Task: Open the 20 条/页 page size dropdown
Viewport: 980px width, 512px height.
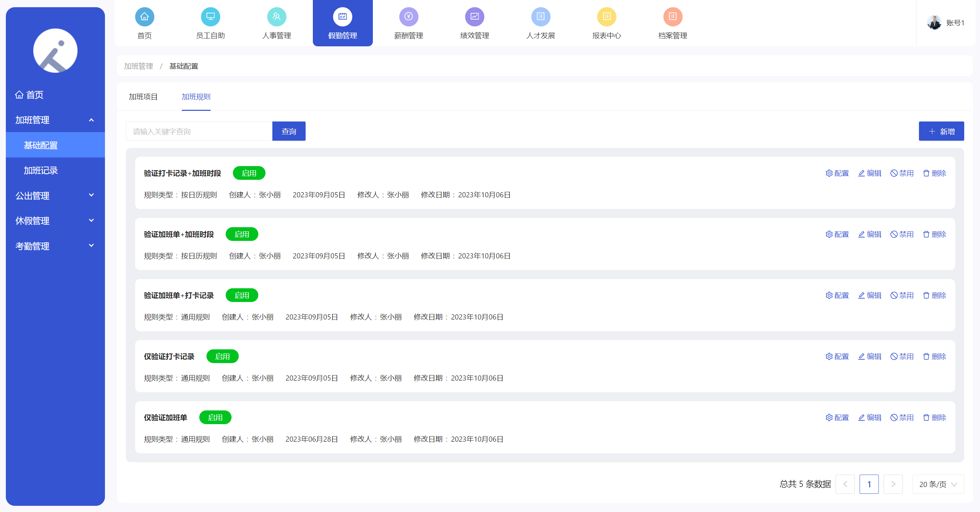Action: click(x=938, y=484)
